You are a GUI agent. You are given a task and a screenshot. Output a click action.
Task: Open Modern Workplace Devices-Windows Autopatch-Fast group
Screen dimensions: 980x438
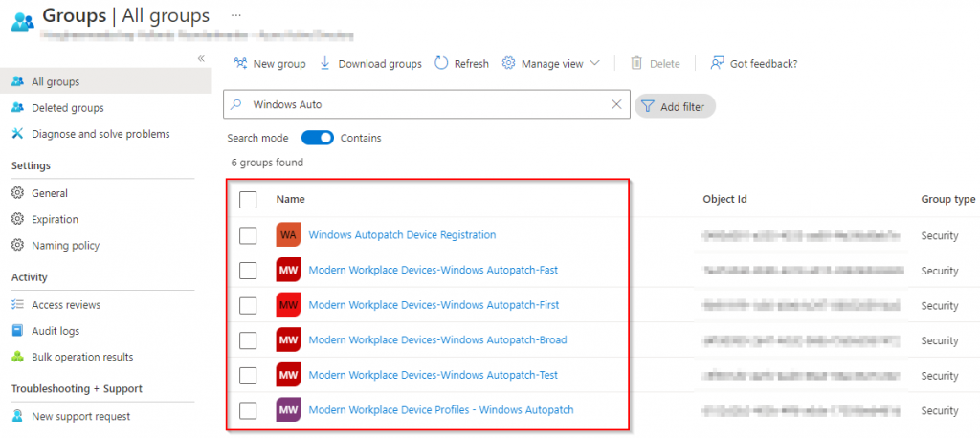click(x=434, y=270)
